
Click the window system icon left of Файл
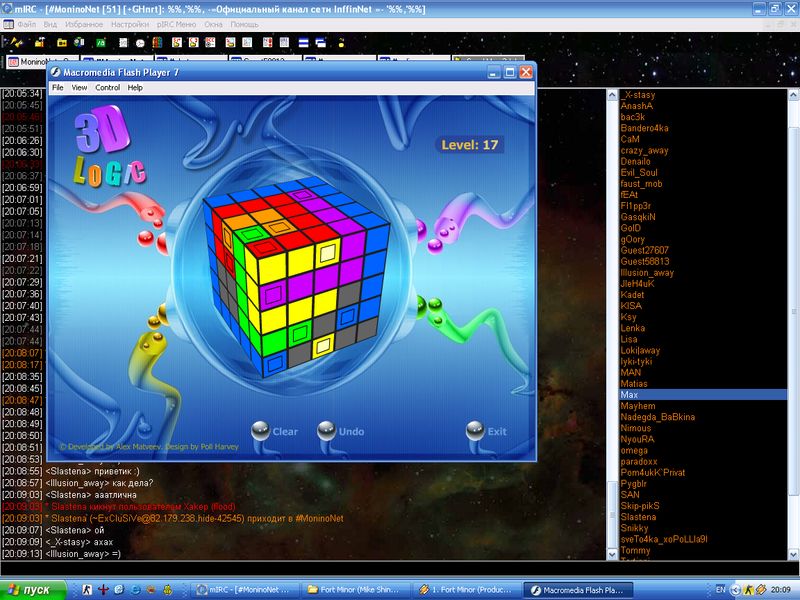pos(8,24)
